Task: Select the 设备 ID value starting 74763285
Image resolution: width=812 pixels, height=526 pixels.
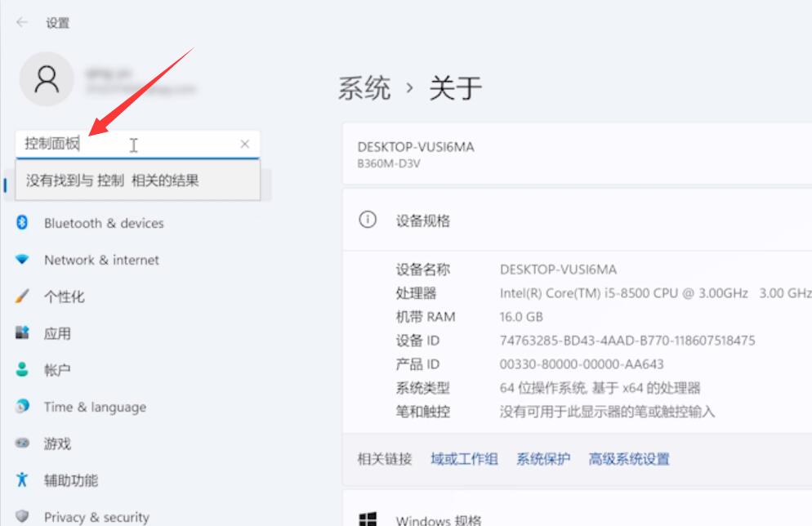Action: (x=627, y=341)
